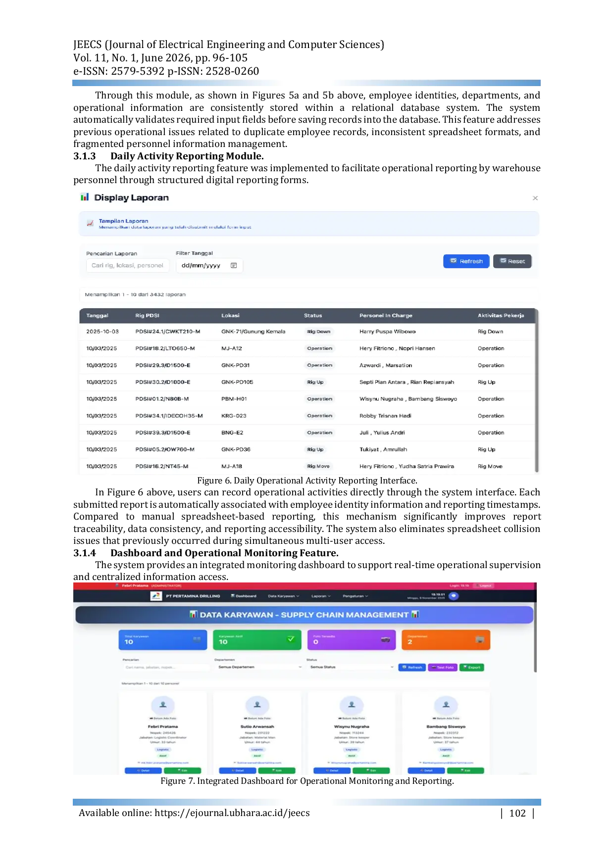Click the Logout button in top bar
Screen dimensions: 614x868
click(483, 585)
